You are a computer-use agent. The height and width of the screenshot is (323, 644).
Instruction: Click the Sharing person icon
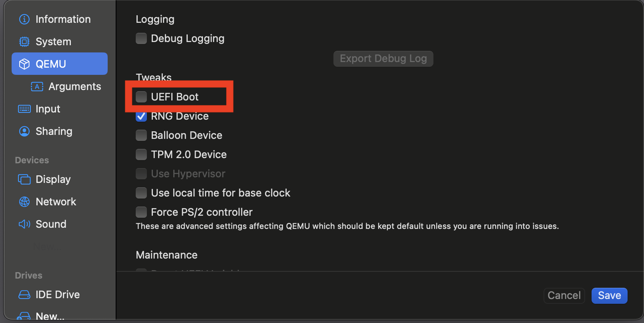(24, 131)
